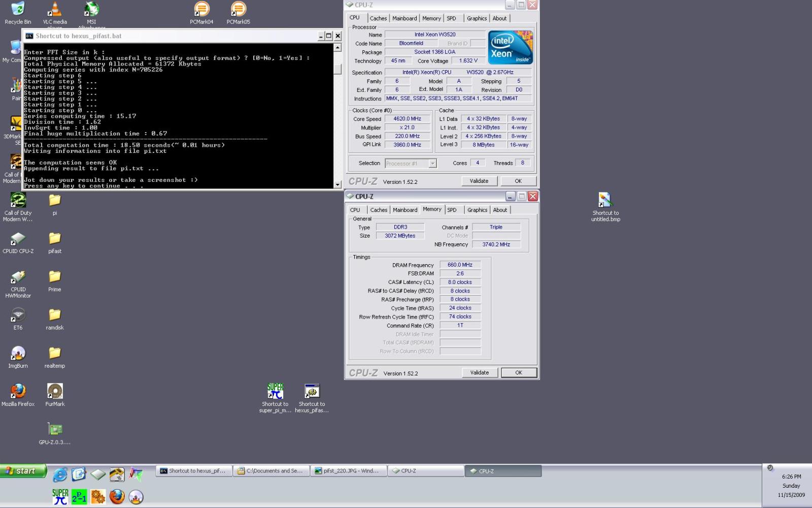Open Graphics tab in lower CPU-Z window
Screen dimensions: 812x508
477,210
